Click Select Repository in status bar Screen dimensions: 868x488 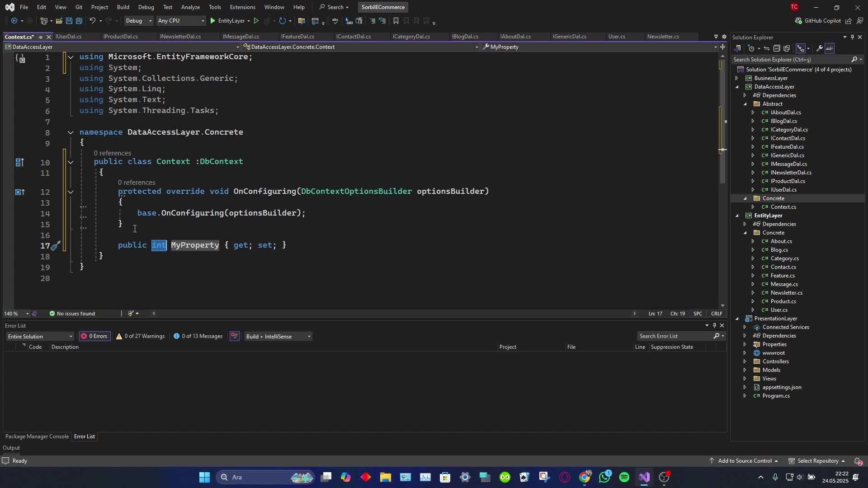(817, 461)
